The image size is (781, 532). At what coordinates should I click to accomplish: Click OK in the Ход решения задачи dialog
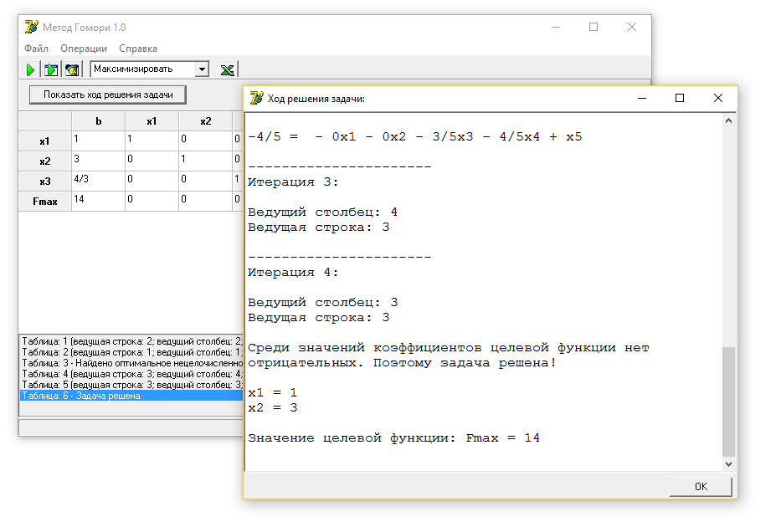pos(701,487)
